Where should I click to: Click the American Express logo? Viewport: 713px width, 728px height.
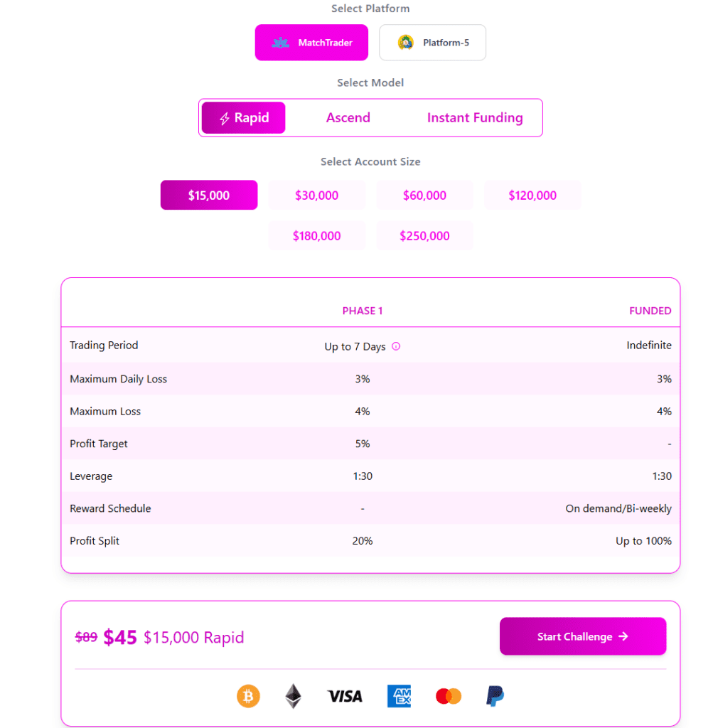[x=400, y=696]
